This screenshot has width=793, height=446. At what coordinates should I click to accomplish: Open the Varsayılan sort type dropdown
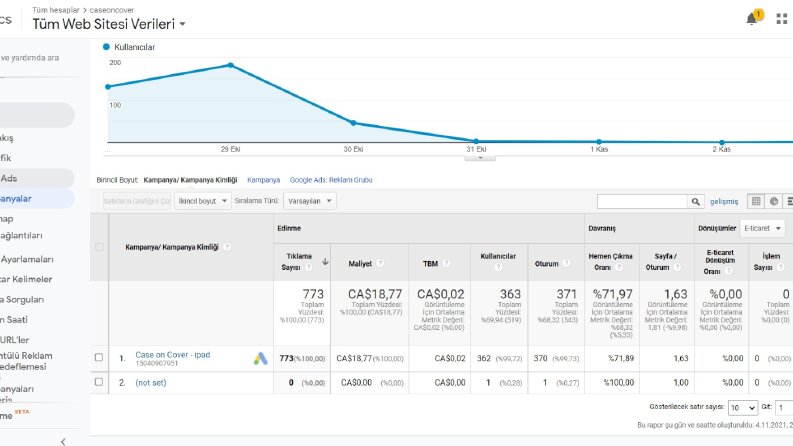pos(310,201)
